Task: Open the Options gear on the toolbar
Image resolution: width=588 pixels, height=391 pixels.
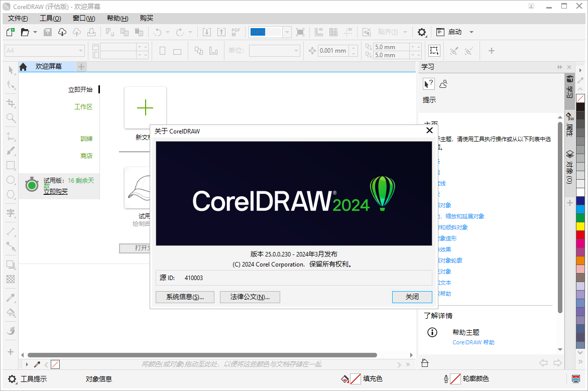Action: pyautogui.click(x=422, y=32)
